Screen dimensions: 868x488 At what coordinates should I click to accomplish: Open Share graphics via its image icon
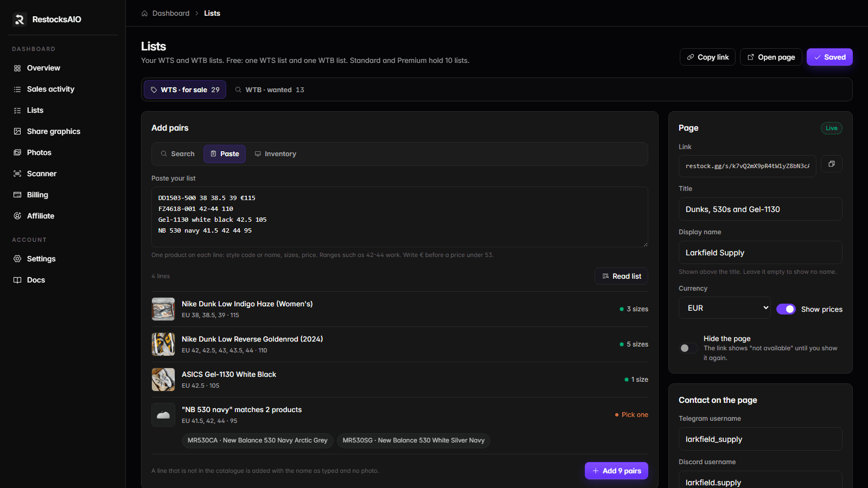coord(17,132)
